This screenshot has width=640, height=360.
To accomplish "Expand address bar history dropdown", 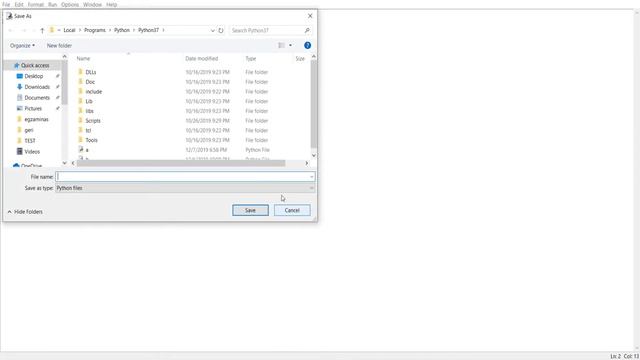I will coord(212,31).
